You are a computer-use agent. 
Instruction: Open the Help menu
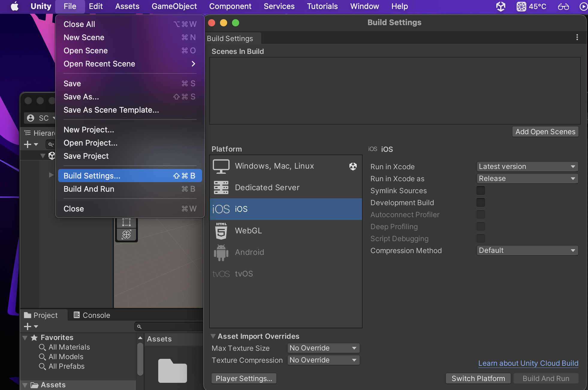coord(399,6)
